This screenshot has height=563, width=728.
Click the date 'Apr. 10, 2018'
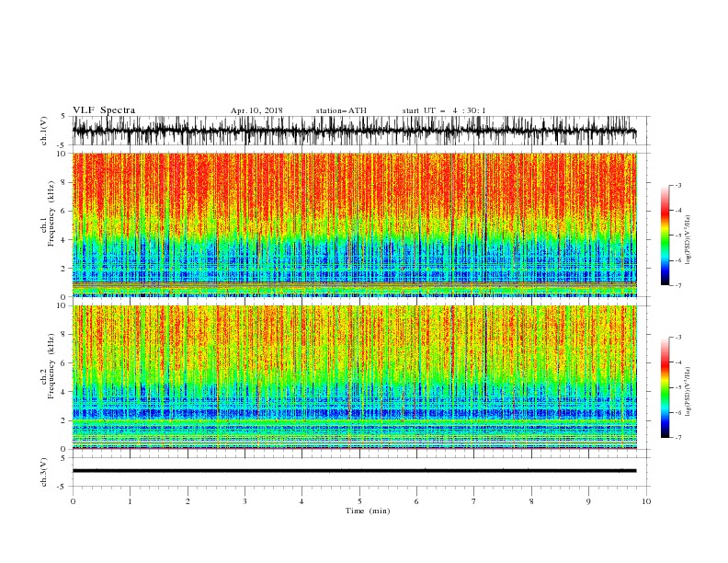coord(256,110)
